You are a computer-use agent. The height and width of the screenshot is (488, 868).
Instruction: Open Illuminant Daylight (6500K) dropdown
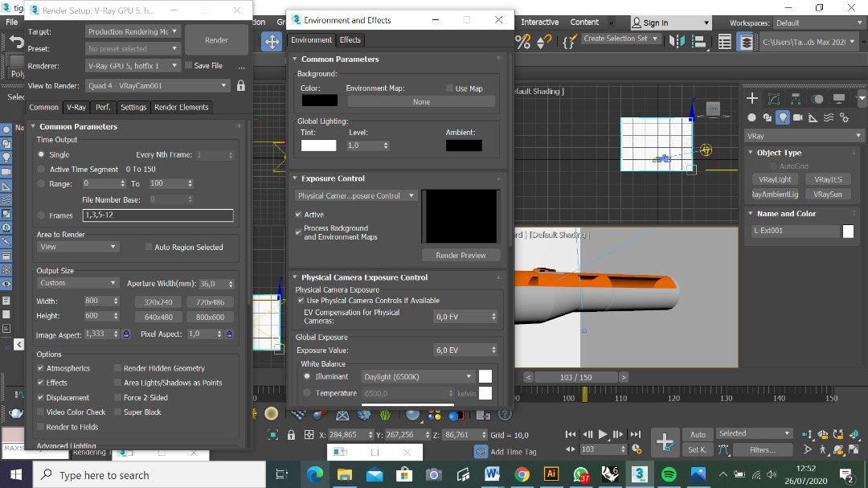point(418,377)
